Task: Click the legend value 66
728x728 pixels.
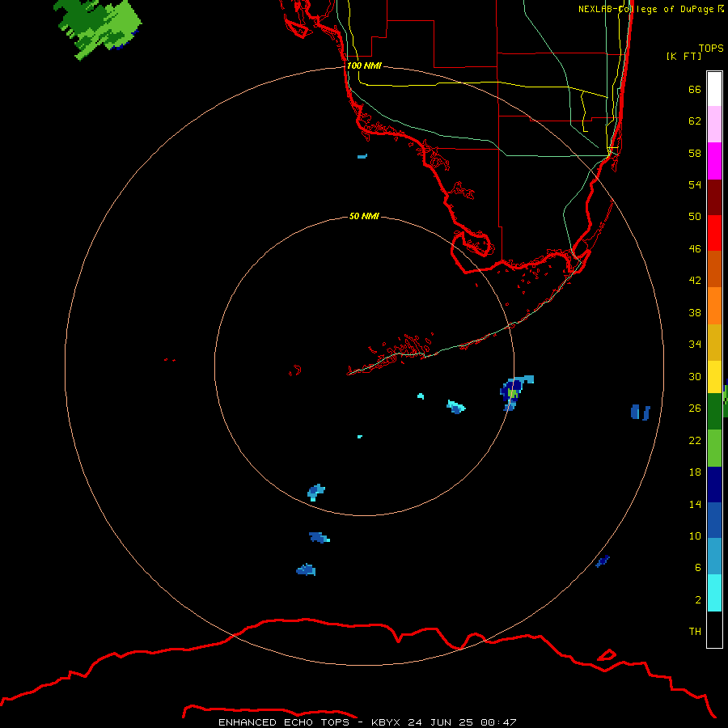Action: click(695, 89)
